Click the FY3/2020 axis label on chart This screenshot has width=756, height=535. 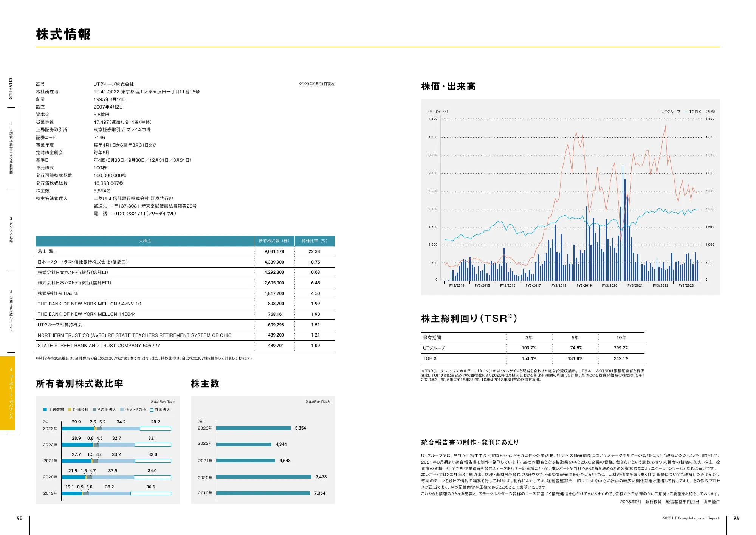coord(609,285)
